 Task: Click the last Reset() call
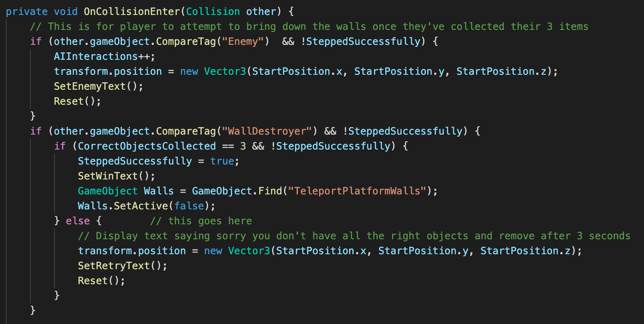(102, 280)
